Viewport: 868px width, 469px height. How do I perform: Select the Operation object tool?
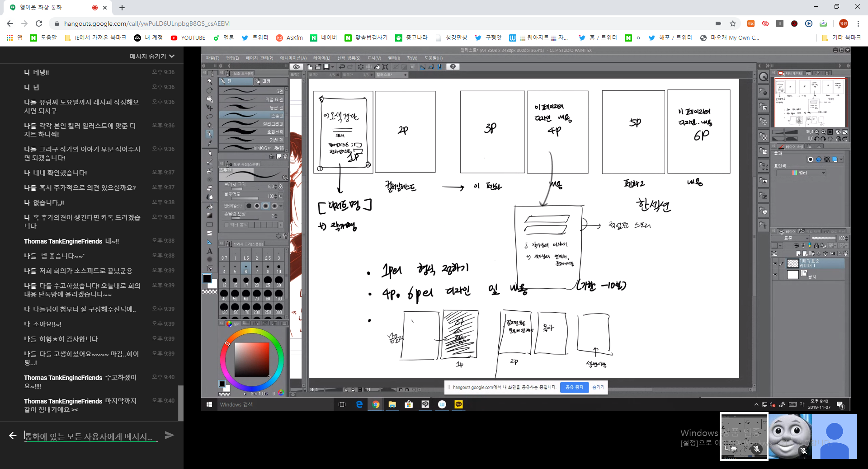click(209, 99)
